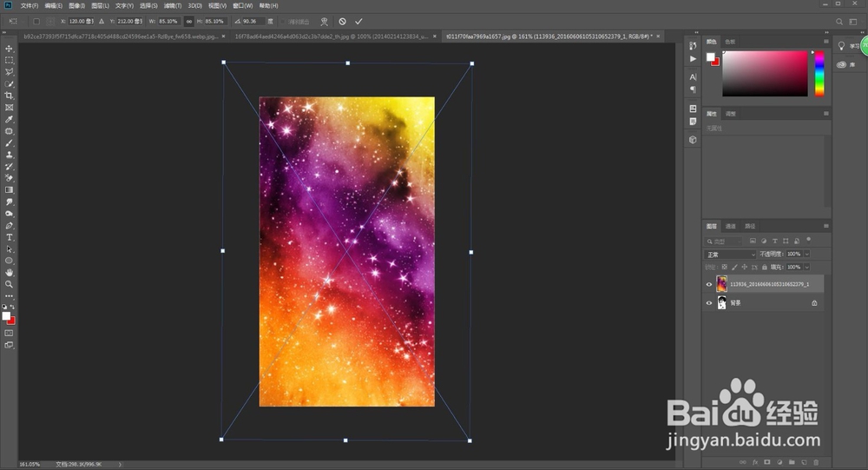Open the History panel icon

click(x=693, y=46)
